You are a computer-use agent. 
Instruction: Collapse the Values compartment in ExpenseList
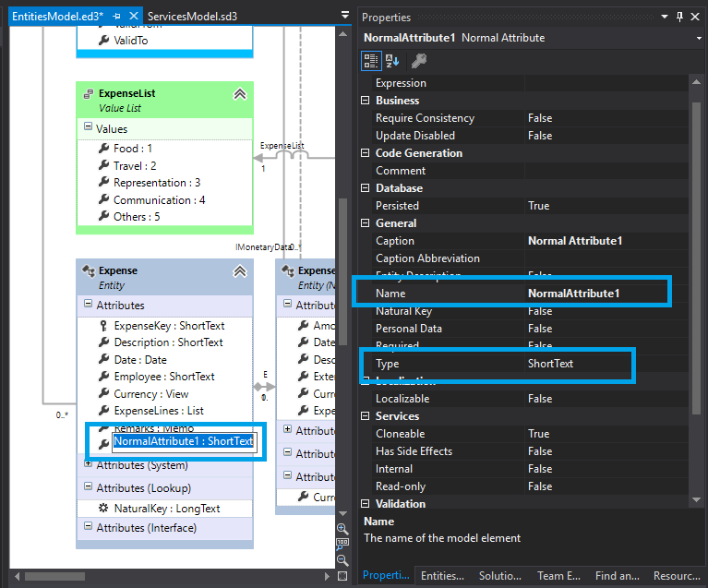pos(89,126)
